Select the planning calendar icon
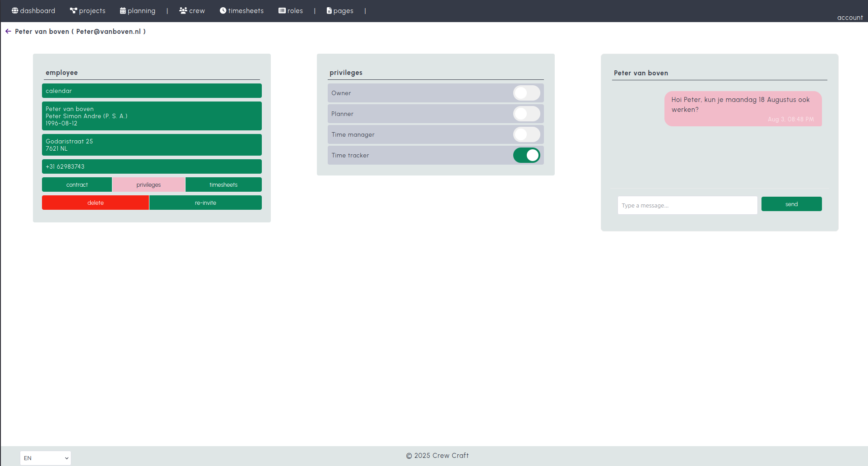Screen dimensions: 868x466 click(x=122, y=10)
